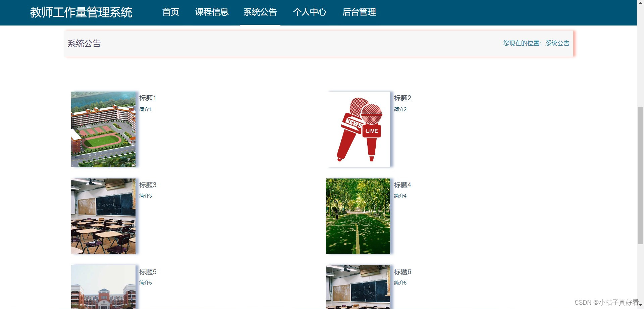Viewport: 644px width, 309px height.
Task: Open the 标题3 announcement title
Action: (x=148, y=185)
